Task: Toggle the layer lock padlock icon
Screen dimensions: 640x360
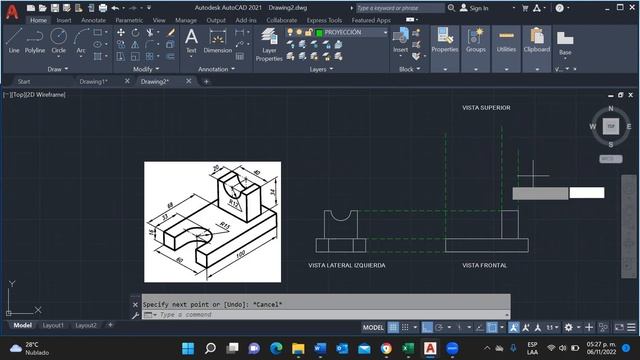Action: (x=309, y=32)
